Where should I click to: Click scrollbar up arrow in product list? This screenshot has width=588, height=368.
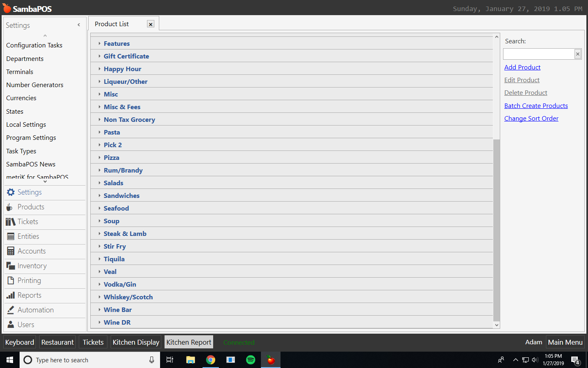[497, 37]
